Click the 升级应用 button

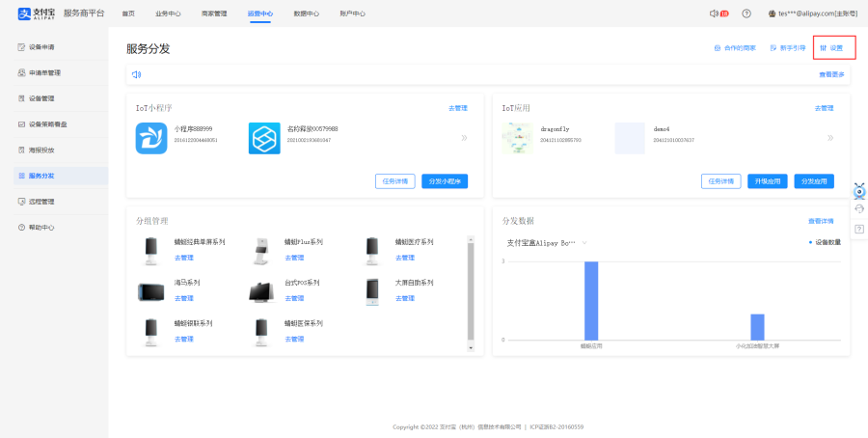(768, 181)
